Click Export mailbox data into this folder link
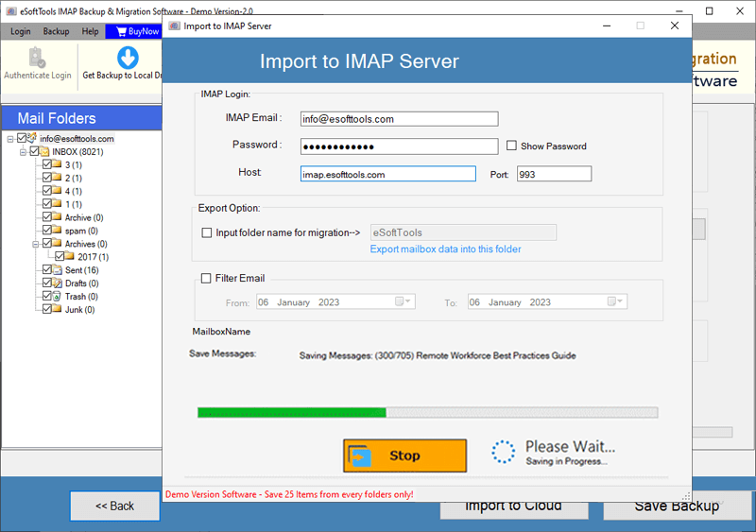 coord(445,249)
